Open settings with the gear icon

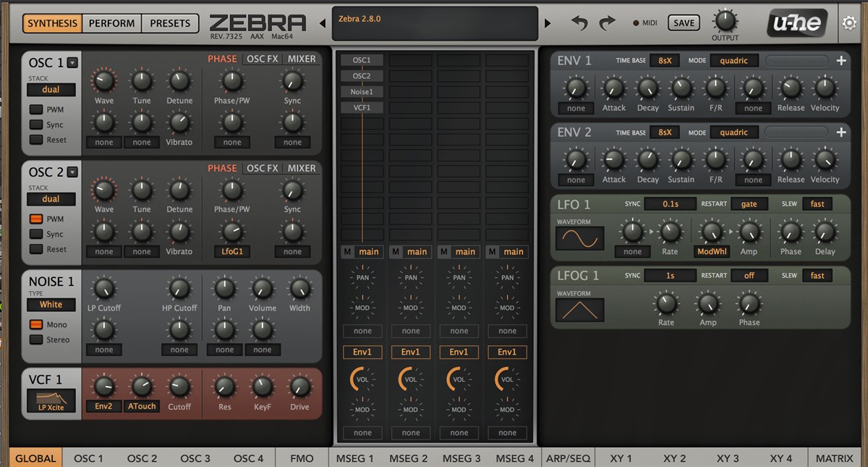pos(849,23)
